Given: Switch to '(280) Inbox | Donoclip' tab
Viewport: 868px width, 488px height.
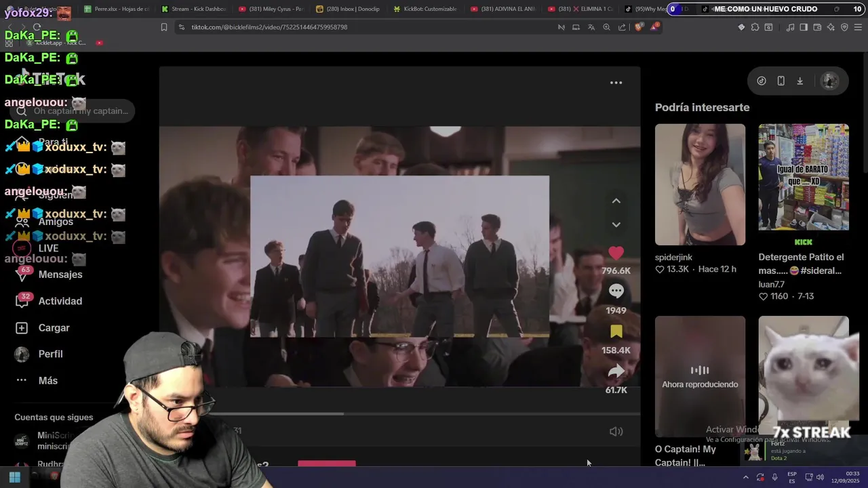Looking at the screenshot, I should [347, 9].
